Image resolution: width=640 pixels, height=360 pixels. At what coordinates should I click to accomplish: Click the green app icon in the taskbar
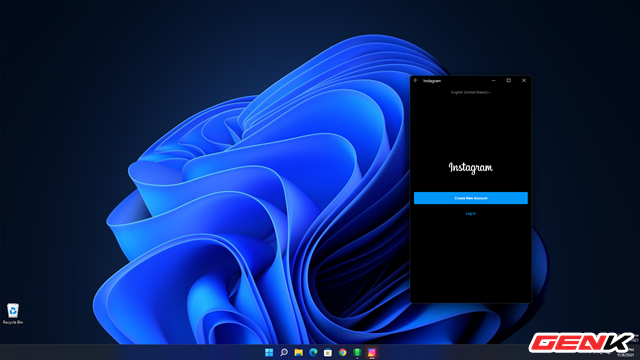[x=357, y=352]
